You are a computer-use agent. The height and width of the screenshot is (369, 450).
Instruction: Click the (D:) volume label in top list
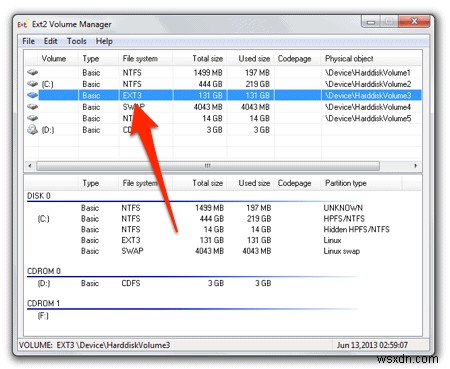point(48,130)
